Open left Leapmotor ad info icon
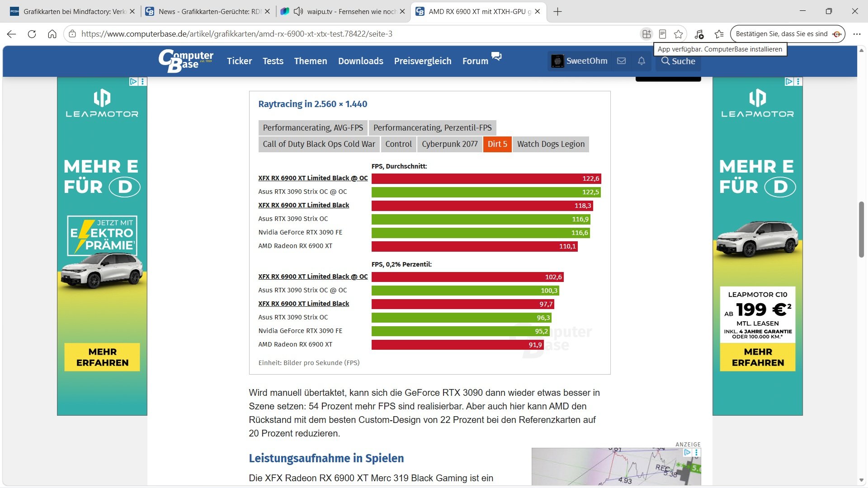Image resolution: width=868 pixels, height=488 pixels. click(133, 82)
